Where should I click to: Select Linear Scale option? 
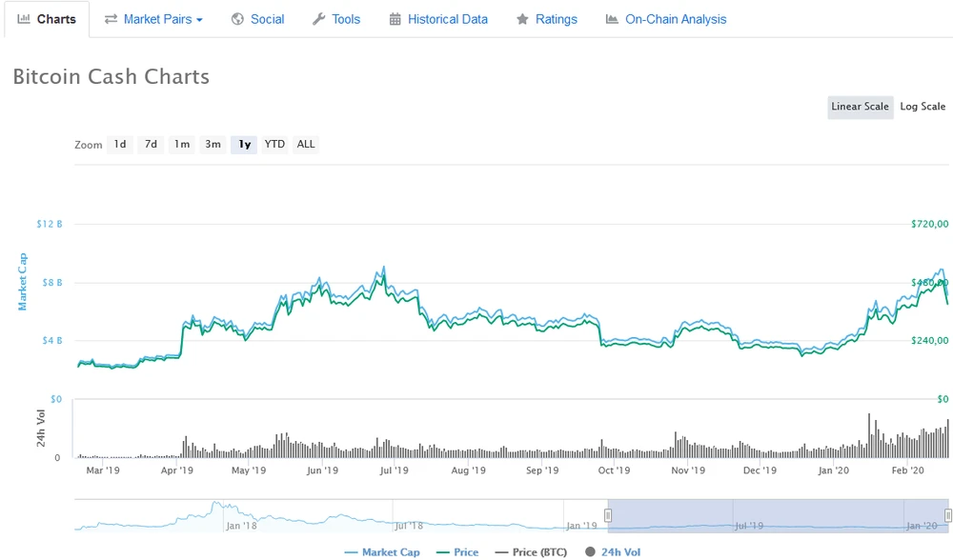(x=860, y=107)
